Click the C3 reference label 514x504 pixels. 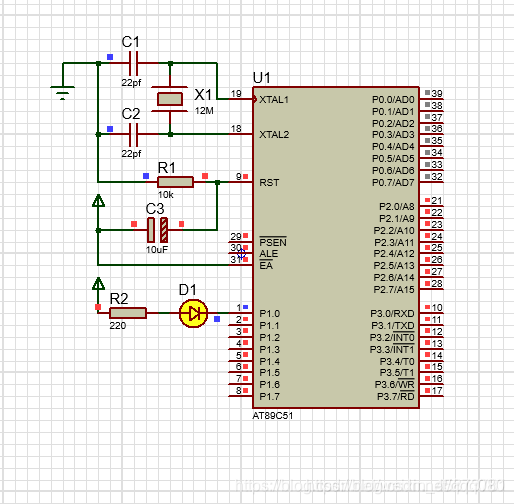pos(155,209)
